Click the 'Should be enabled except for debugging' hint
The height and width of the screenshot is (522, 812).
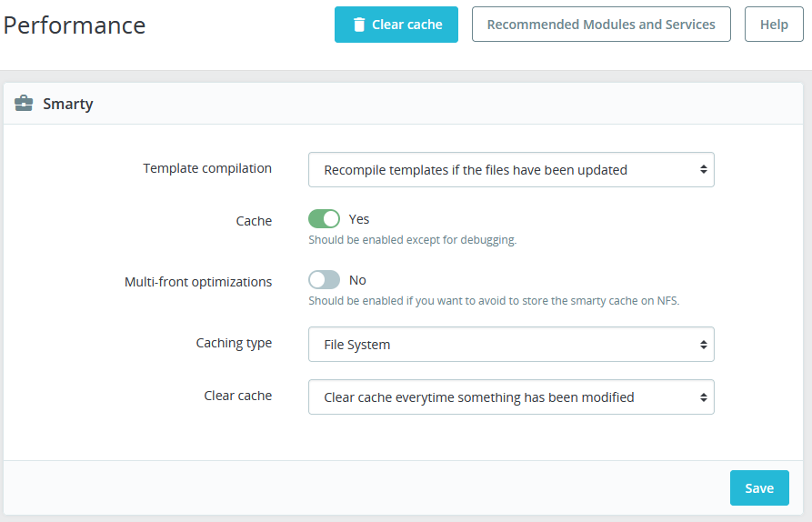pos(412,240)
